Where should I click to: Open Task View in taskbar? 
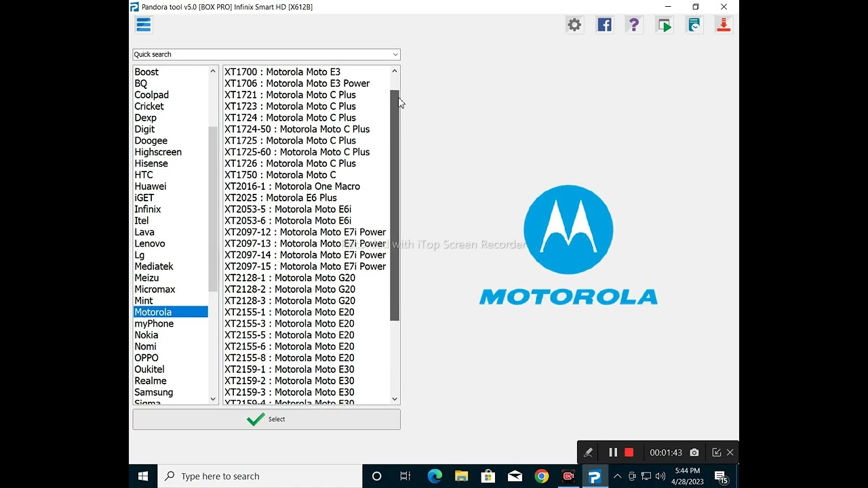(405, 476)
